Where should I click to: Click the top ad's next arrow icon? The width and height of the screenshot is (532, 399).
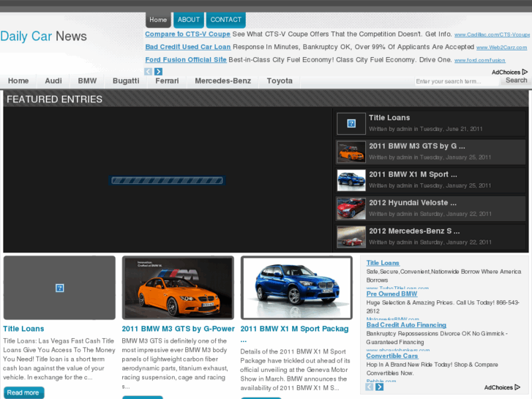pos(158,72)
